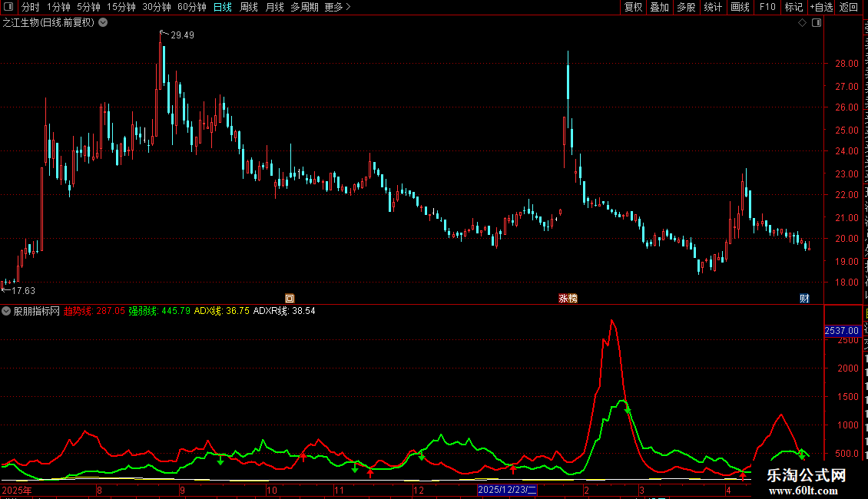This screenshot has height=499, width=868.
Task: Expand the 更多 periods menu
Action: (x=337, y=7)
